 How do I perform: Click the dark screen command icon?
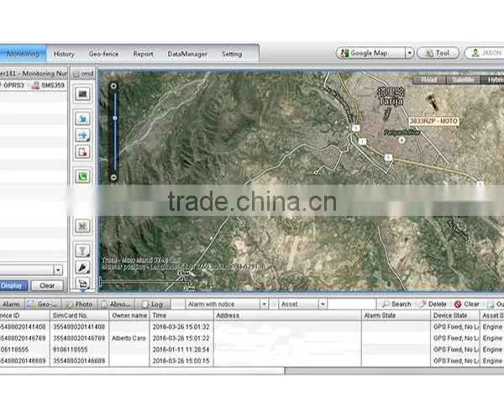click(x=82, y=94)
